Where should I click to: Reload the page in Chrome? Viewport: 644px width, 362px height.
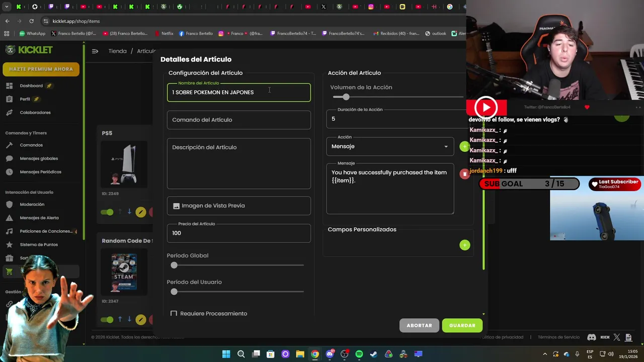coord(31,21)
